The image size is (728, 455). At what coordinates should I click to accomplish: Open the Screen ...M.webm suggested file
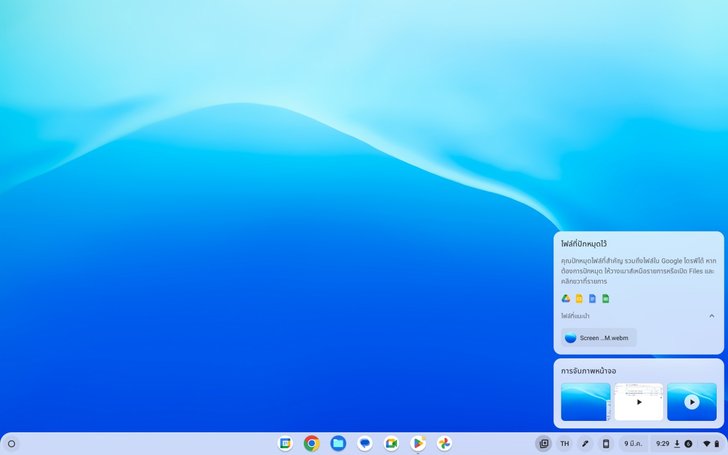[x=599, y=338]
